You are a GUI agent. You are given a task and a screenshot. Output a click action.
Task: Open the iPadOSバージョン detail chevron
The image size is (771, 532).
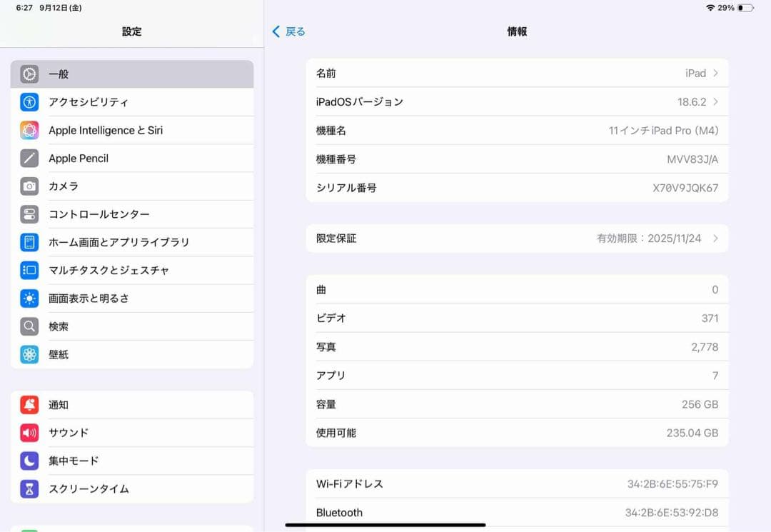pos(717,101)
